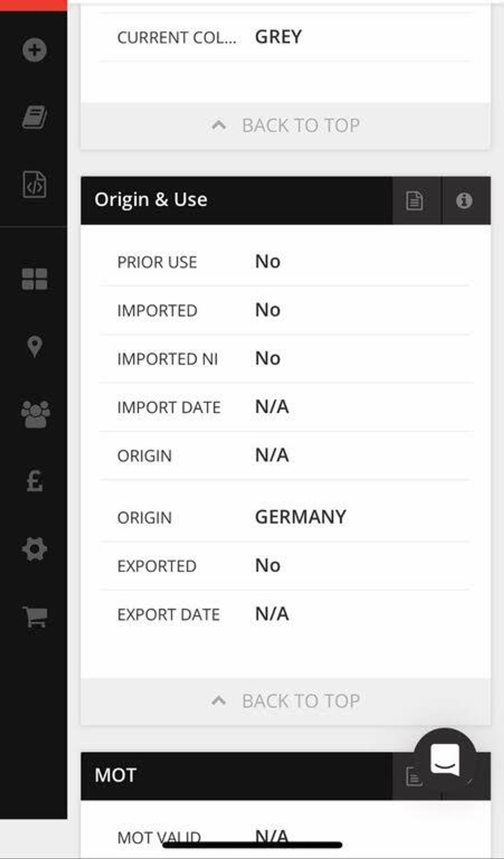Screen dimensions: 504x859
Task: Select the map location pin icon
Action: [x=34, y=346]
